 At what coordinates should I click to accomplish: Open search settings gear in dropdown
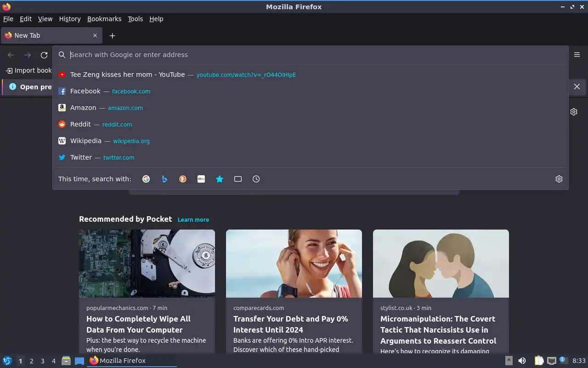coord(559,179)
